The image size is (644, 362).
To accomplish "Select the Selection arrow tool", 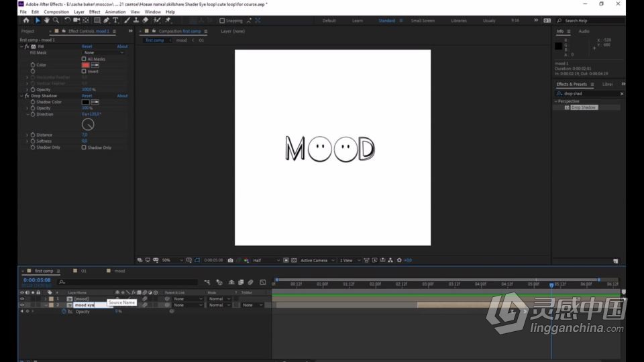I will [38, 20].
